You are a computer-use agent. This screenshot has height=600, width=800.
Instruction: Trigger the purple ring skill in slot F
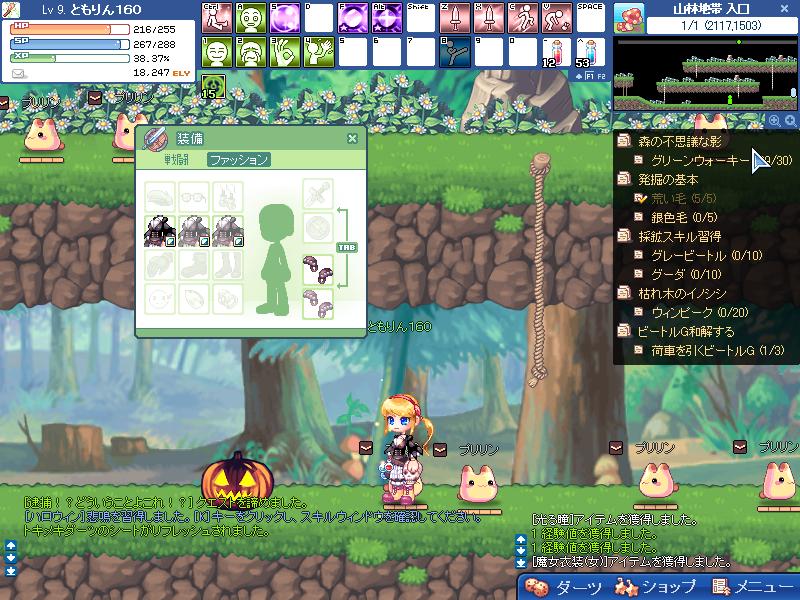click(x=353, y=18)
